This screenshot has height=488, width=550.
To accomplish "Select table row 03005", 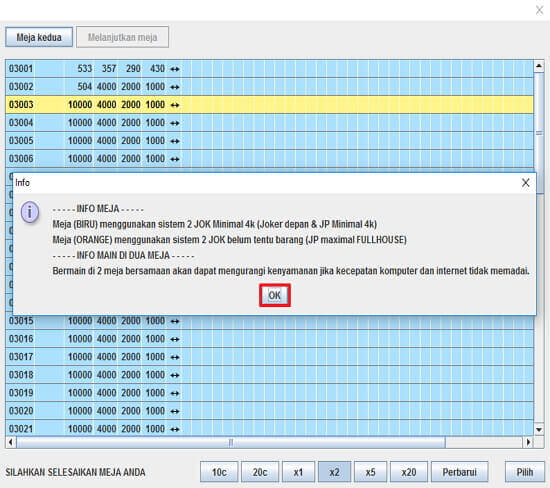I will [269, 141].
